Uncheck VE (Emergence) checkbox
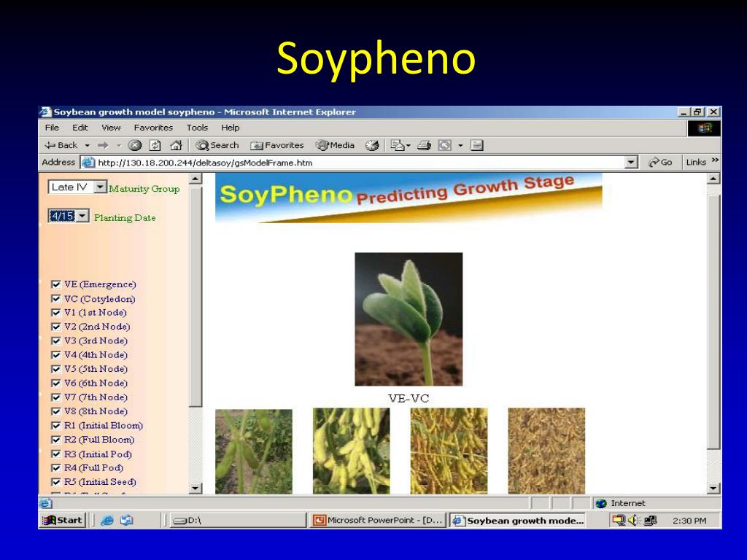 tap(55, 285)
